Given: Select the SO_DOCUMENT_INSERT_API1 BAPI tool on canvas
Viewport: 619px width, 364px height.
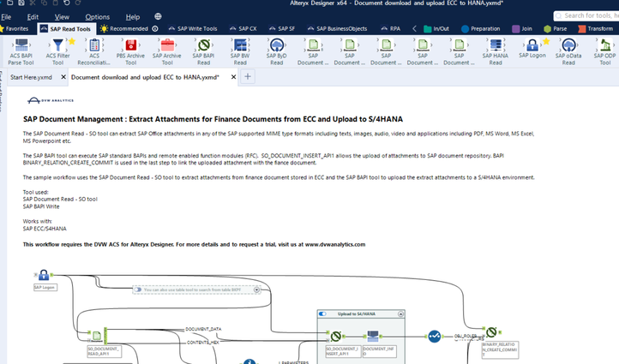Looking at the screenshot, I should (x=335, y=336).
